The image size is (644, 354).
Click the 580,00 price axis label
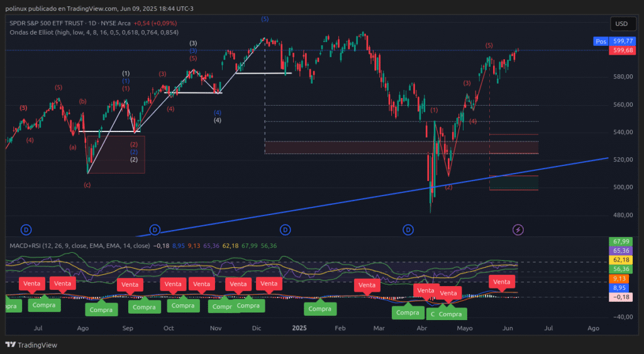[x=623, y=77]
